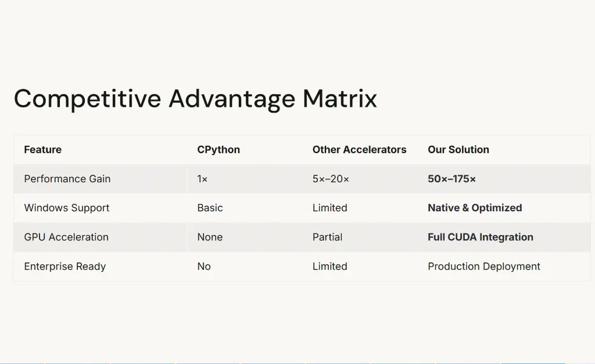Select the Production Deployment cell

coord(483,266)
